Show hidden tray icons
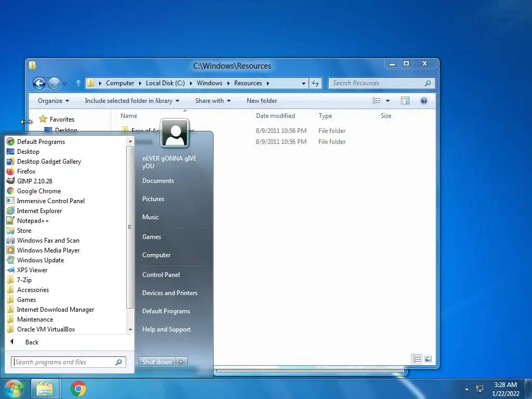This screenshot has width=532, height=399. [x=467, y=389]
